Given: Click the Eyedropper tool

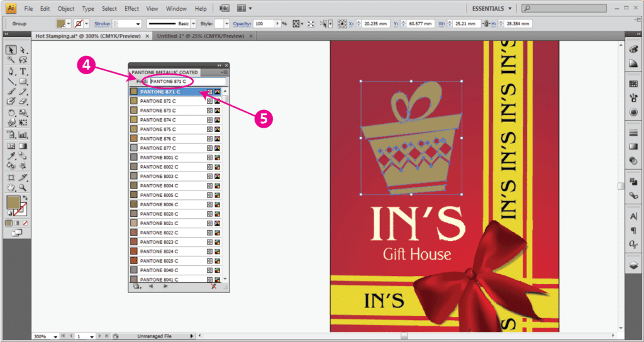Looking at the screenshot, I should tap(11, 155).
